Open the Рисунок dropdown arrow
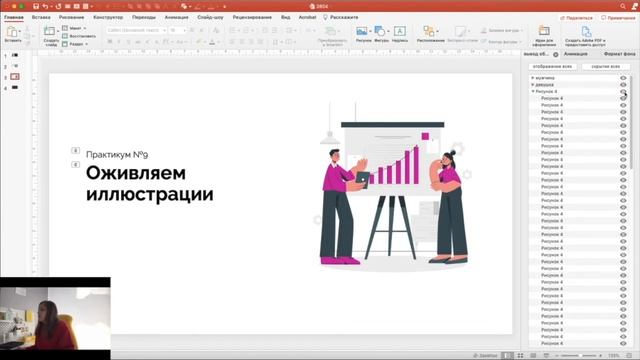 tap(370, 31)
